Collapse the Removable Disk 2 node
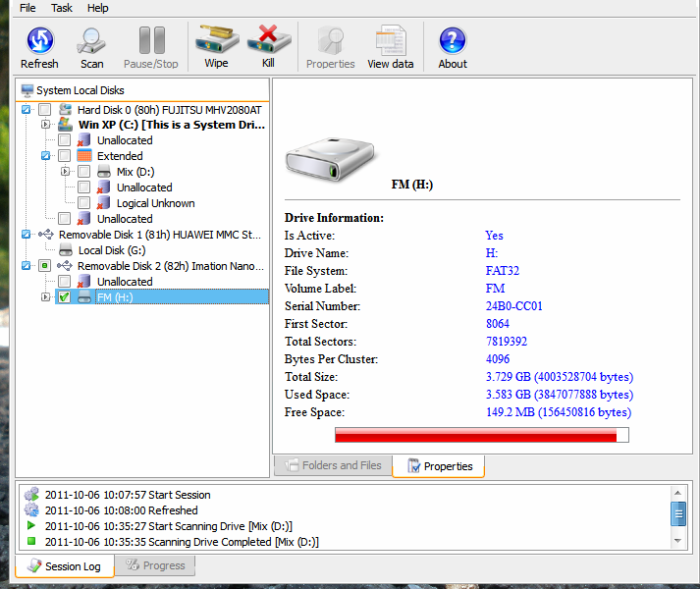 (x=26, y=266)
